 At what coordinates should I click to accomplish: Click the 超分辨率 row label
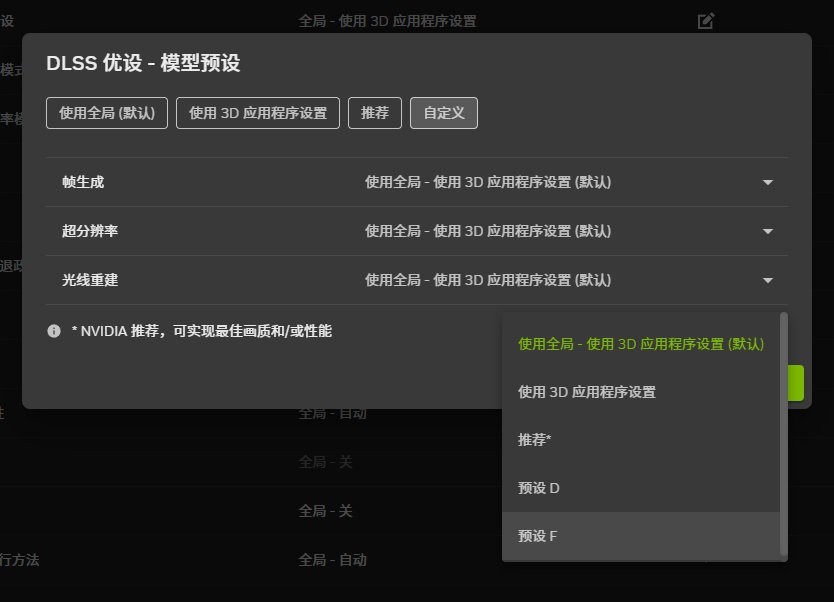tap(90, 231)
